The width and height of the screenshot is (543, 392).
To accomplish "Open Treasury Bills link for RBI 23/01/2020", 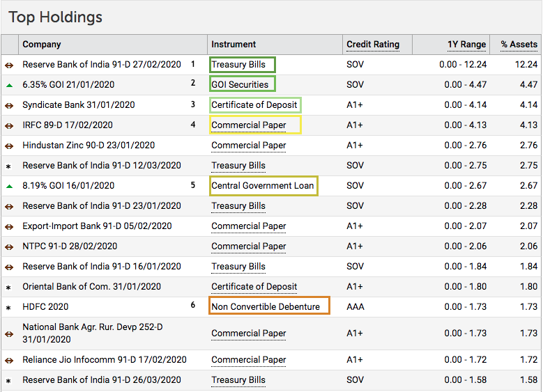I will point(238,206).
